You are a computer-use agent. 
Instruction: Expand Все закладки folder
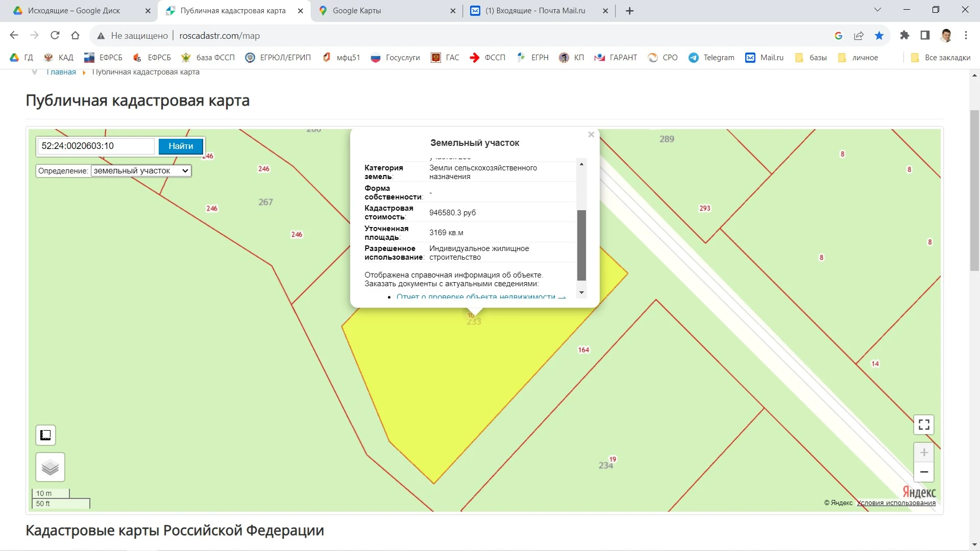(x=940, y=58)
